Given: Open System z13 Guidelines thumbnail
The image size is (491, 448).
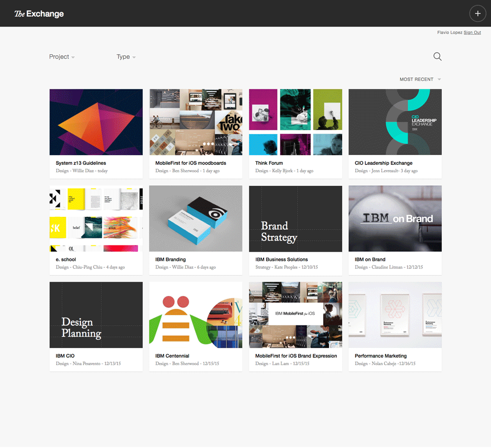Looking at the screenshot, I should point(96,122).
